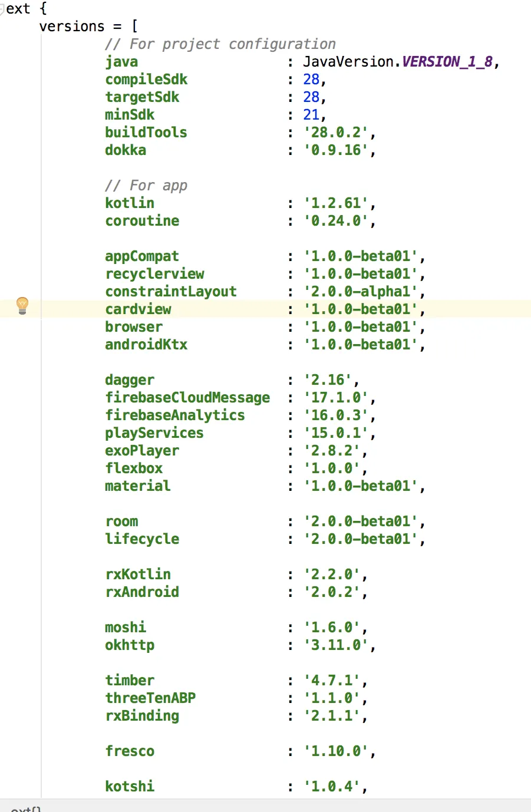Click playServices value '15.0.1'
This screenshot has height=812, width=531.
point(336,433)
